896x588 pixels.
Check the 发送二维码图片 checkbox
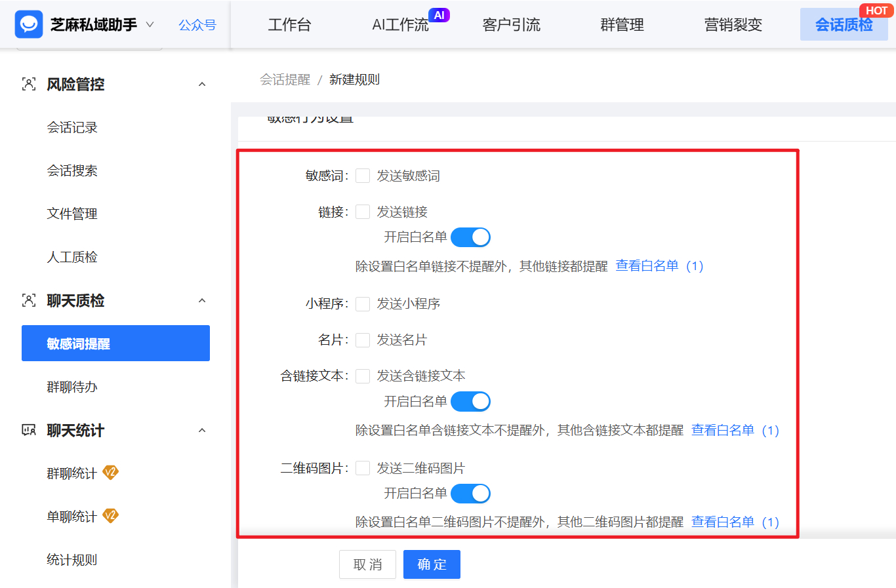363,467
